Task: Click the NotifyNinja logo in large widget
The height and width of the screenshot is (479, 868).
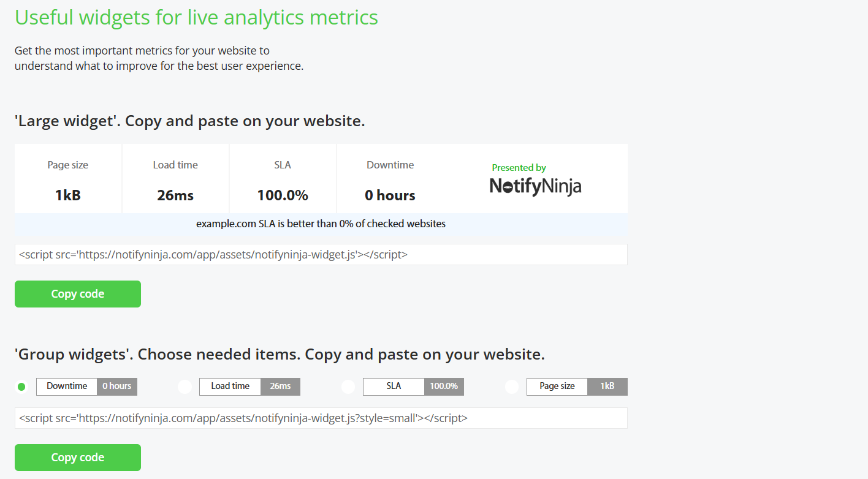Action: point(535,186)
